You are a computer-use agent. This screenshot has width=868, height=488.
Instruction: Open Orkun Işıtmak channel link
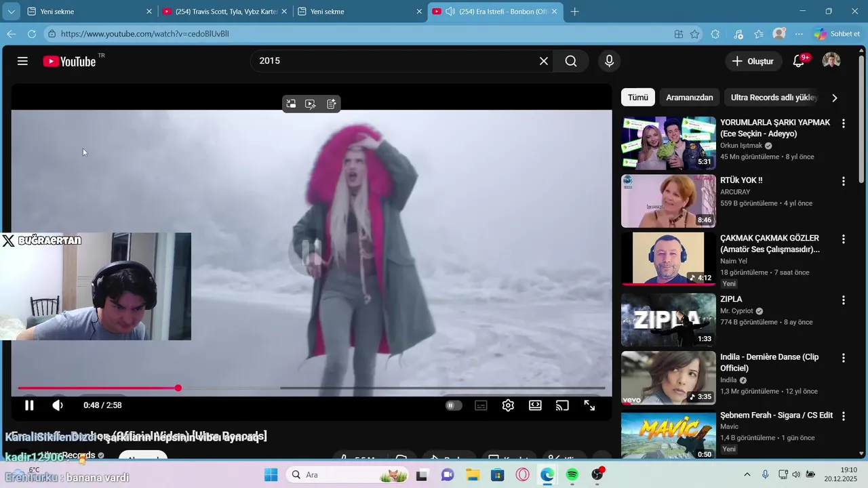pyautogui.click(x=741, y=146)
